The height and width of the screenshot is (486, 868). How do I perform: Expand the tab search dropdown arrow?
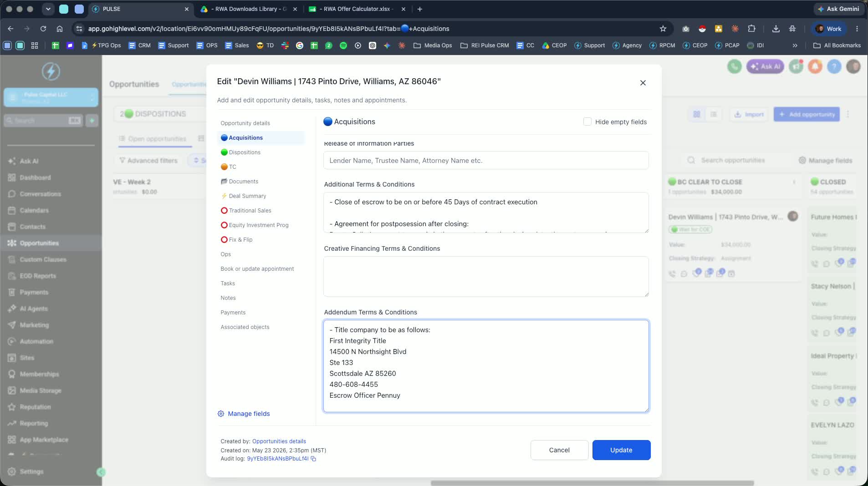point(48,9)
